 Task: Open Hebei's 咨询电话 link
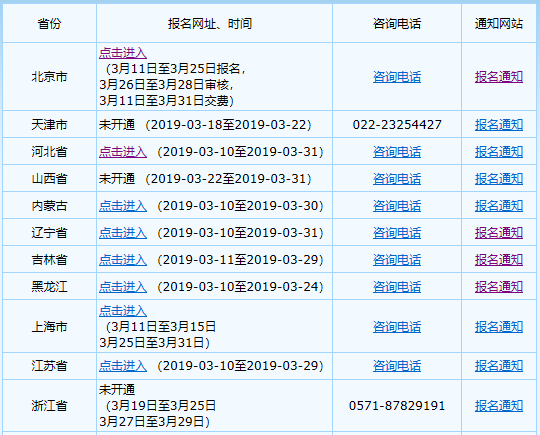pos(397,152)
